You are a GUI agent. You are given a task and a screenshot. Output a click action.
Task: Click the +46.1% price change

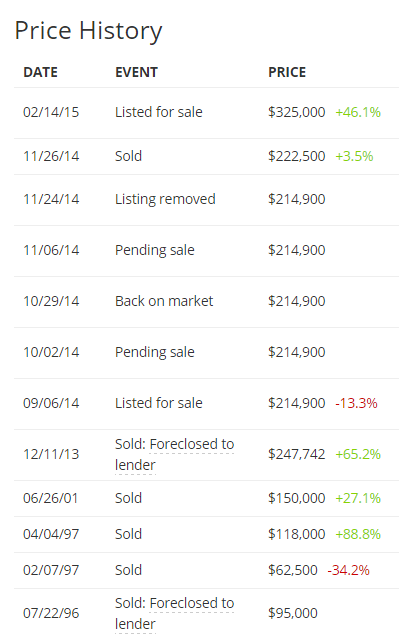(358, 112)
